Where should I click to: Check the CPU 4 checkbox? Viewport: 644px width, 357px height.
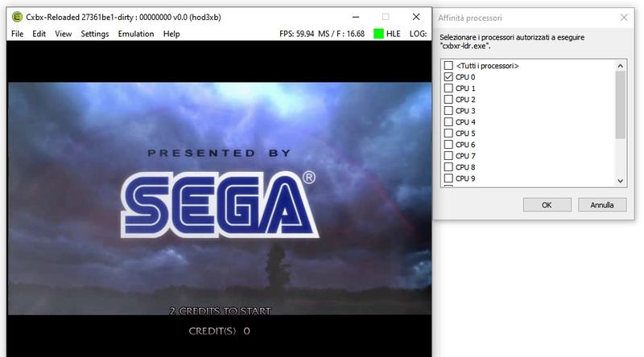click(x=448, y=122)
